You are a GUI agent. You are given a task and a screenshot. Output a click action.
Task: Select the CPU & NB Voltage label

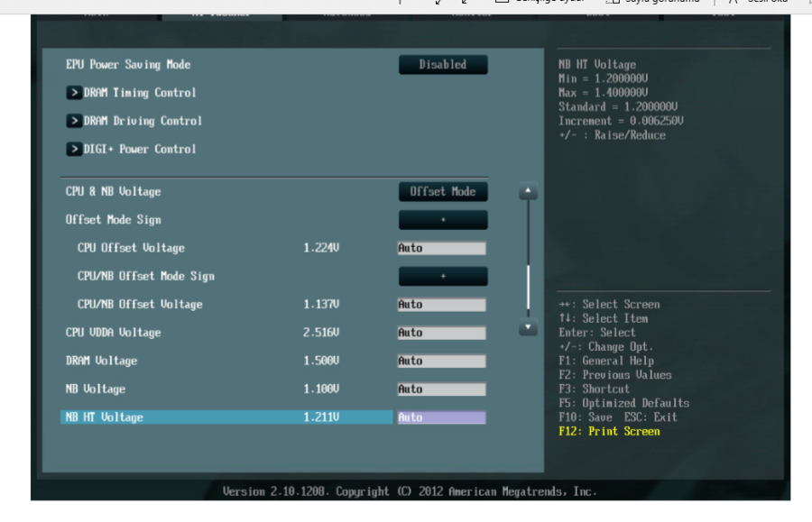pyautogui.click(x=114, y=191)
